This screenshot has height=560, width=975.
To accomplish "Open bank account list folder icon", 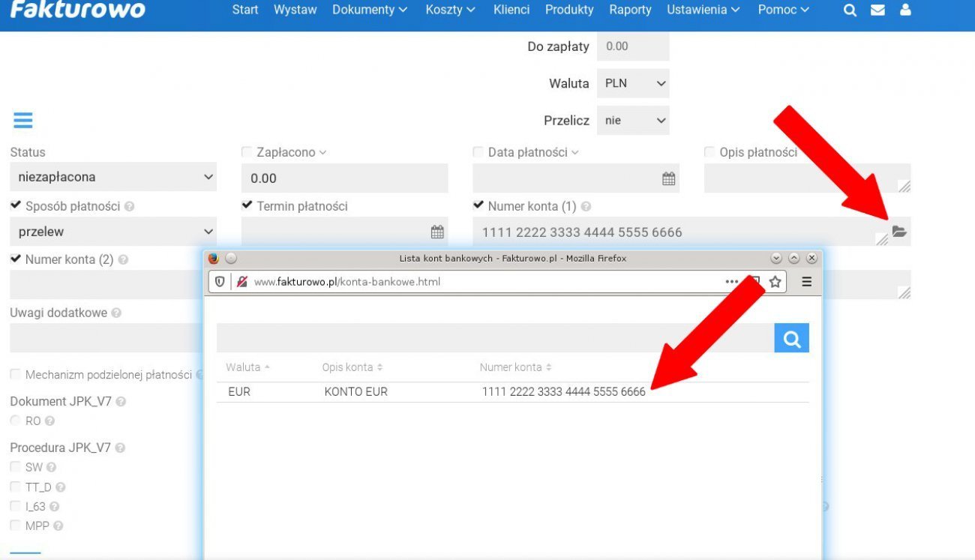I will tap(899, 232).
